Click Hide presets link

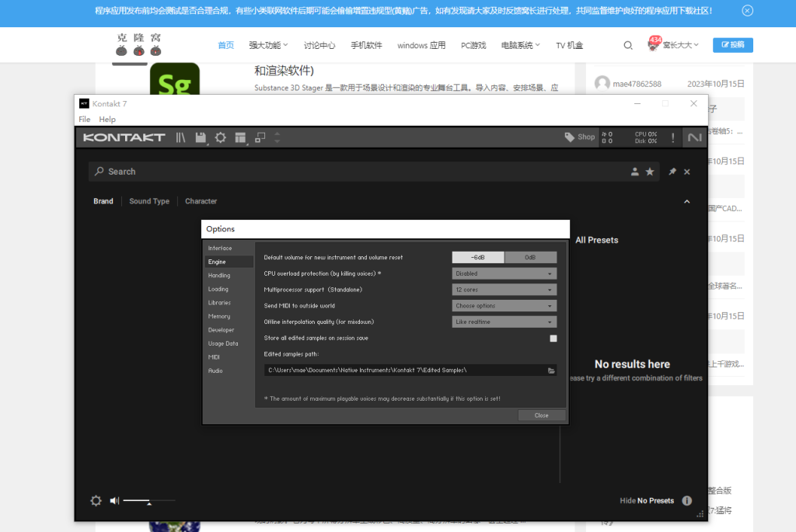click(x=627, y=501)
